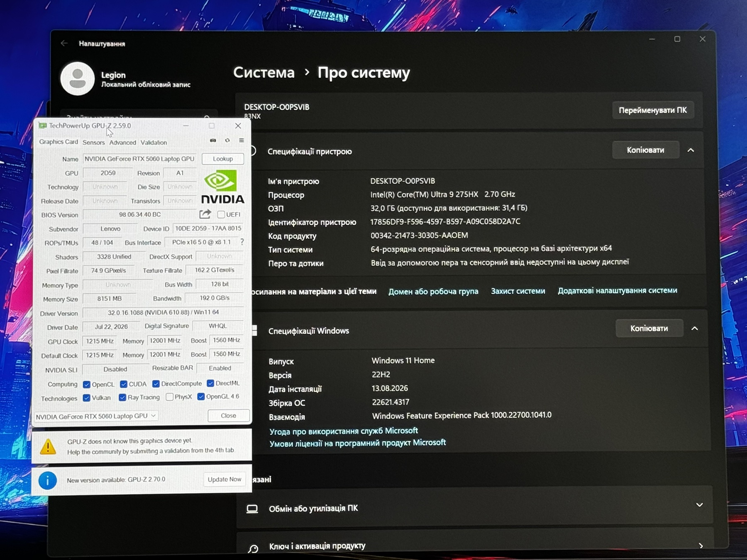Toggle the DirectCompute checkbox
747x560 pixels.
(156, 384)
